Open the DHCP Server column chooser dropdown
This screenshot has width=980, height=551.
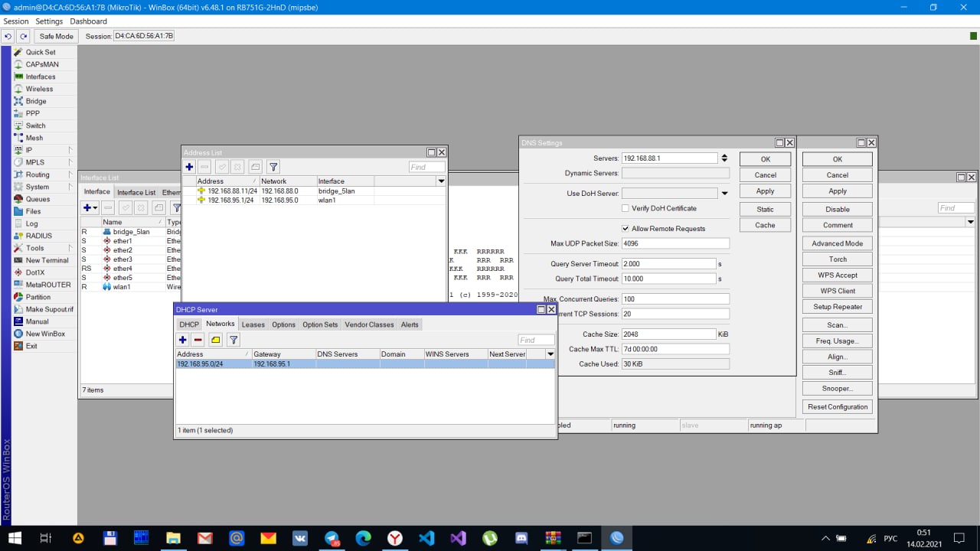(x=550, y=354)
